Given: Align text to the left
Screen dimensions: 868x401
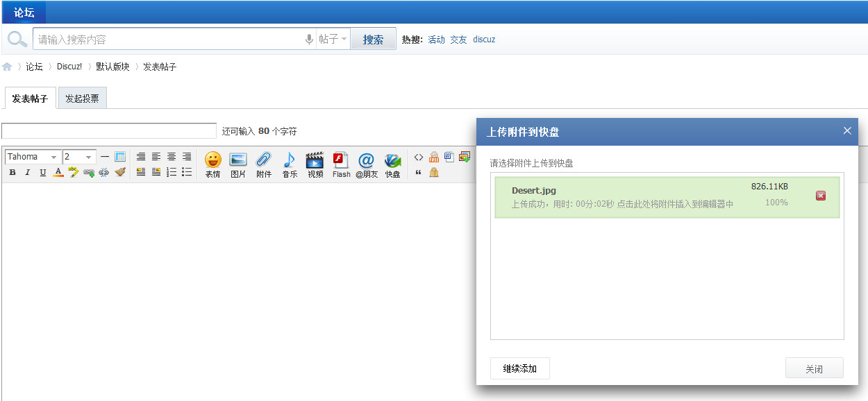Looking at the screenshot, I should point(156,157).
